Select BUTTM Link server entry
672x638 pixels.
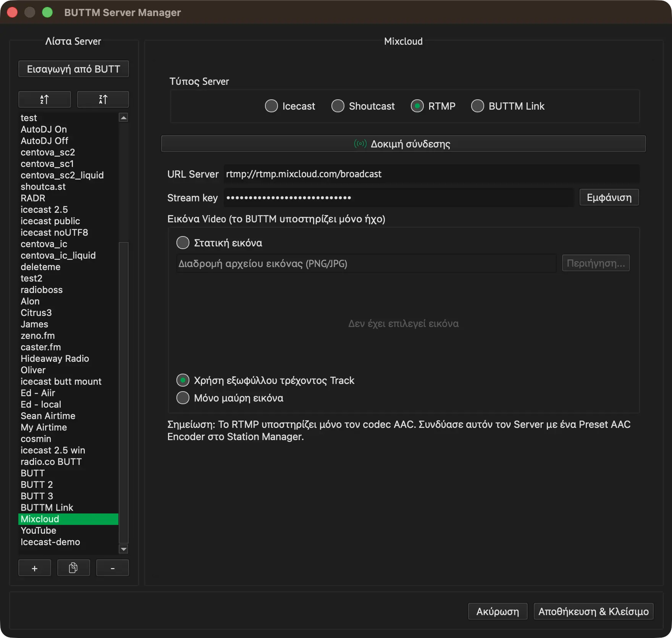coord(68,508)
